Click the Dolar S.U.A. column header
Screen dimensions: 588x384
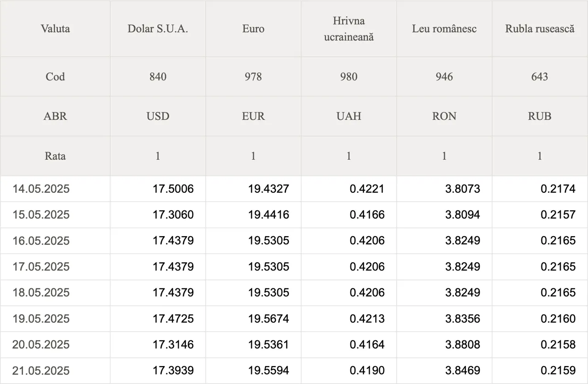pyautogui.click(x=158, y=28)
